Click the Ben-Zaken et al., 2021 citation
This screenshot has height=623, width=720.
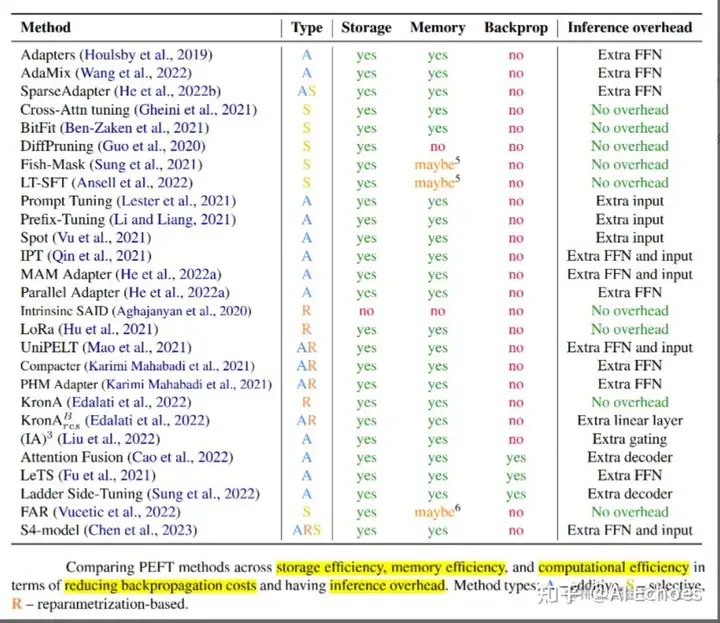click(135, 128)
